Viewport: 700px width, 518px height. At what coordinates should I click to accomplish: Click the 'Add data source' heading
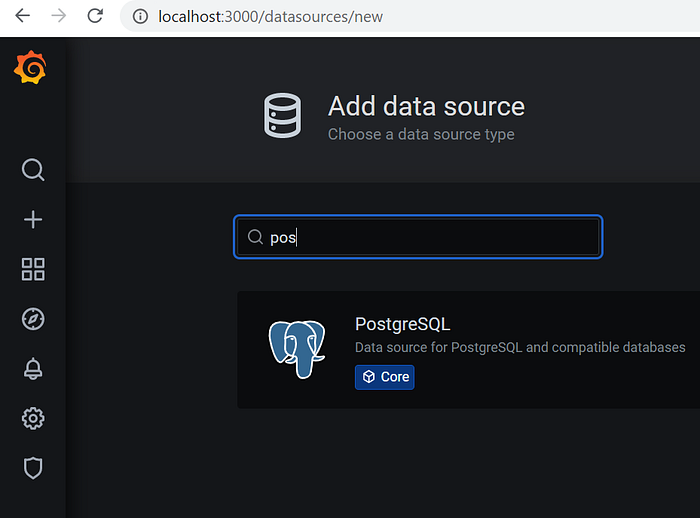426,106
